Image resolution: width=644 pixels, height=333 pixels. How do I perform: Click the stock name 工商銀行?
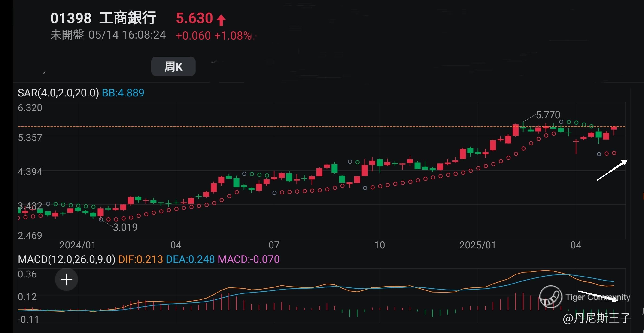point(128,18)
